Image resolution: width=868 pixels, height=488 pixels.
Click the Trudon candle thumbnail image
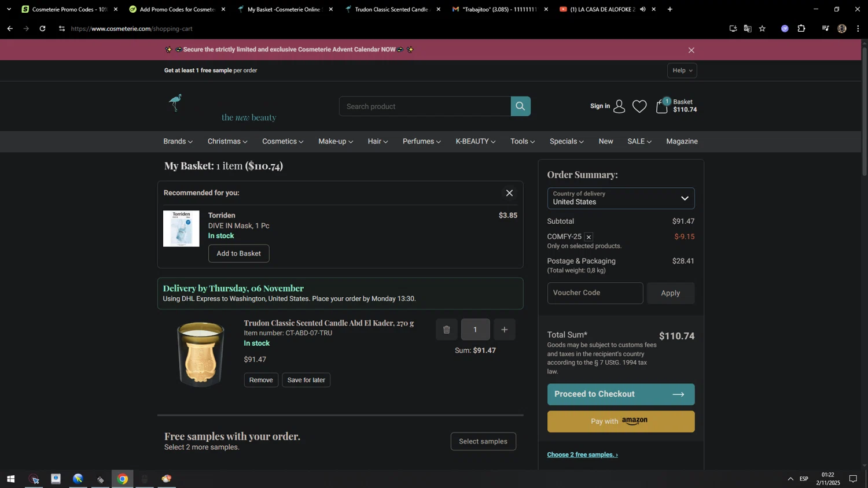[x=200, y=354]
